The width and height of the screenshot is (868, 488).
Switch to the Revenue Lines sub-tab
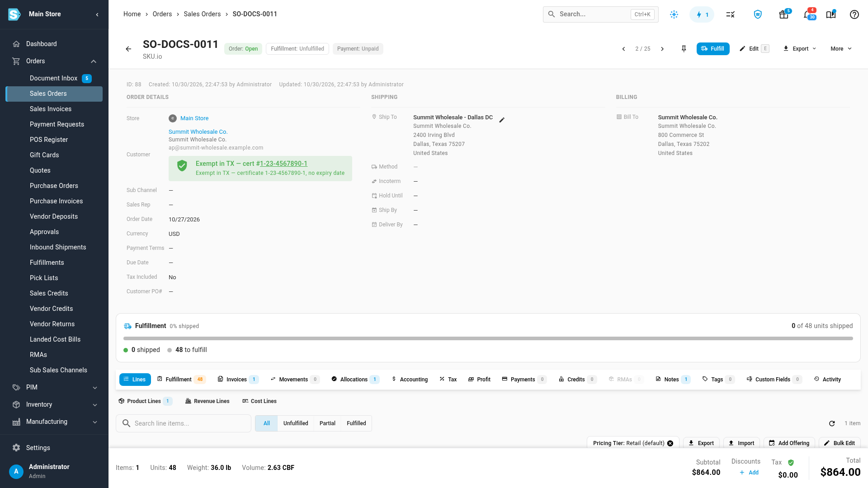click(x=207, y=401)
